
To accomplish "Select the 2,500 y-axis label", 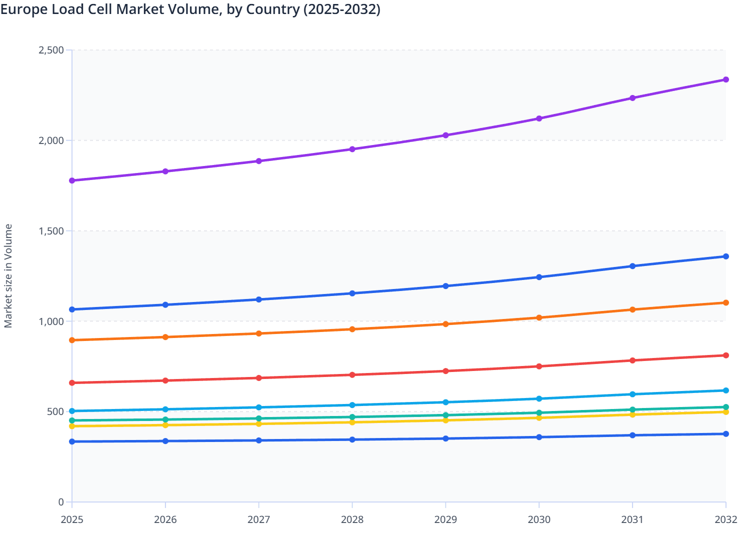I will click(51, 50).
